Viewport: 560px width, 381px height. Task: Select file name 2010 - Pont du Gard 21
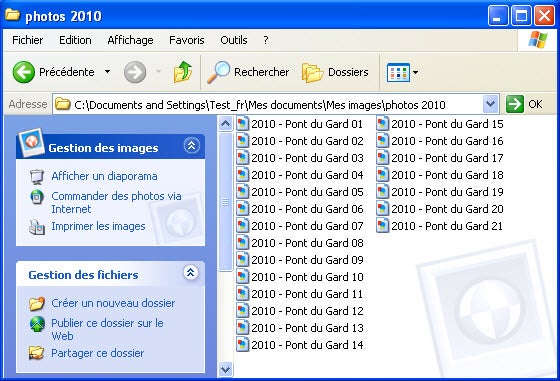click(x=447, y=226)
